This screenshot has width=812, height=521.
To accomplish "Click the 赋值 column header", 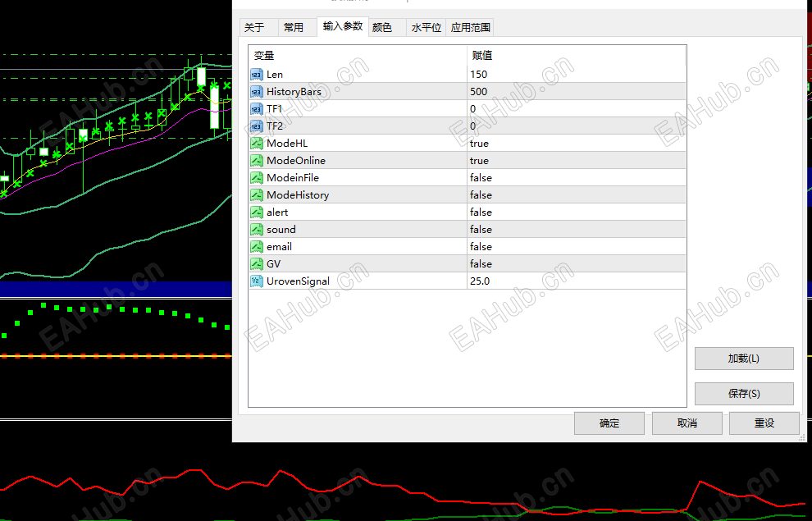I will click(x=577, y=56).
